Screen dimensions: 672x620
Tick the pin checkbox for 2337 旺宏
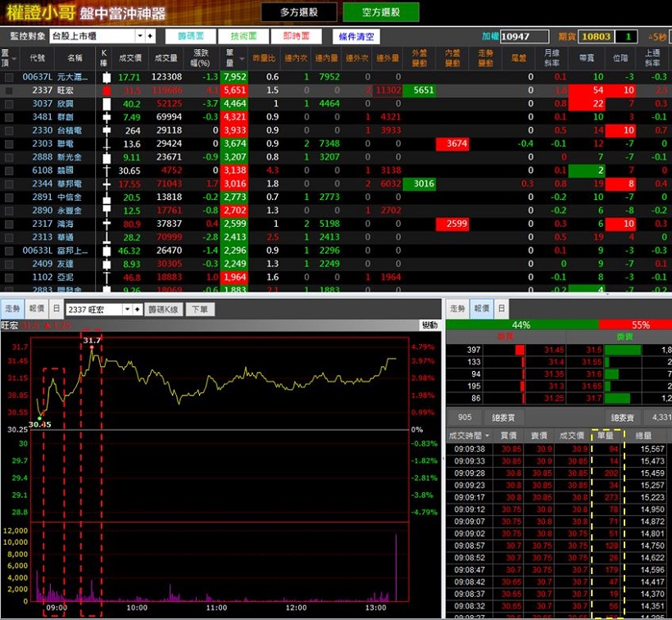(8, 91)
